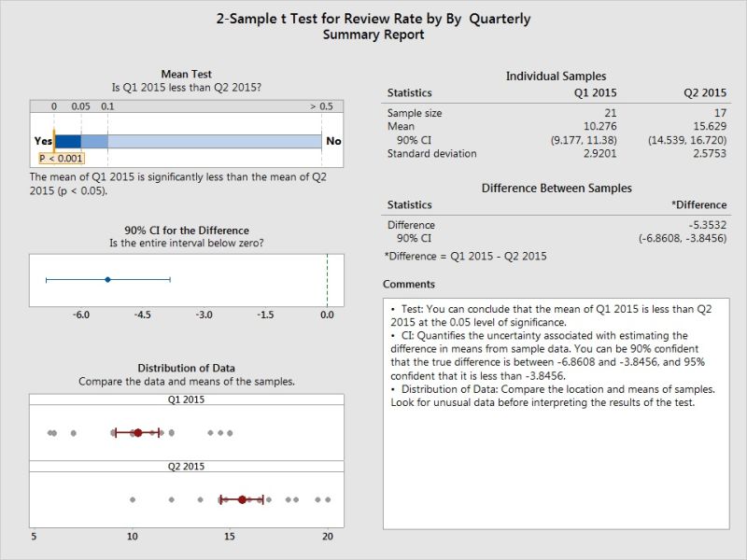The image size is (747, 560).
Task: Click the difference value -5.3532
Action: [x=705, y=225]
